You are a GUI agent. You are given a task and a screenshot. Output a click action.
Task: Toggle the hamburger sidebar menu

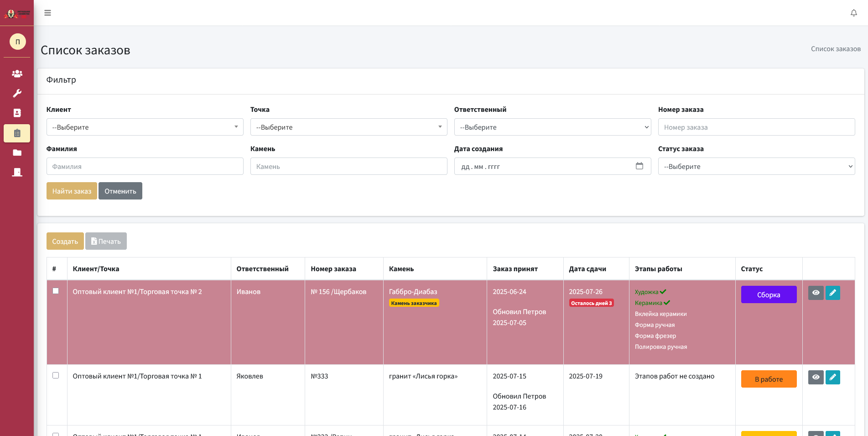[x=47, y=13]
